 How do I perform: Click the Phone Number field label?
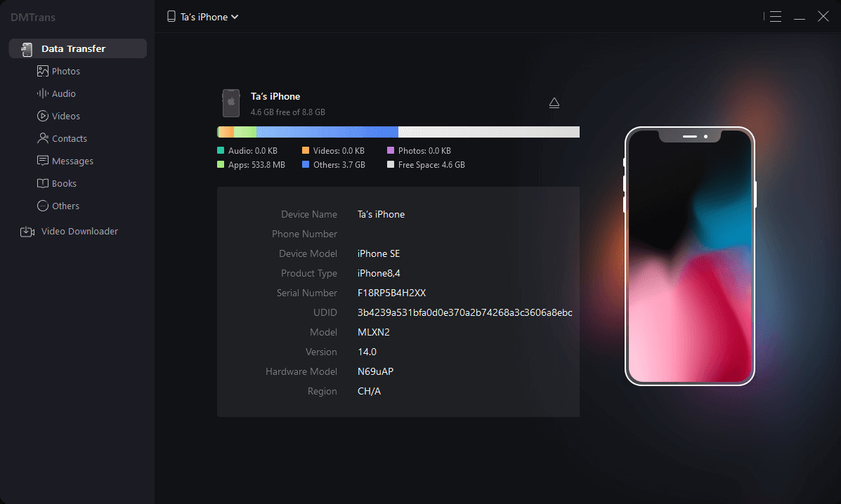click(x=304, y=234)
